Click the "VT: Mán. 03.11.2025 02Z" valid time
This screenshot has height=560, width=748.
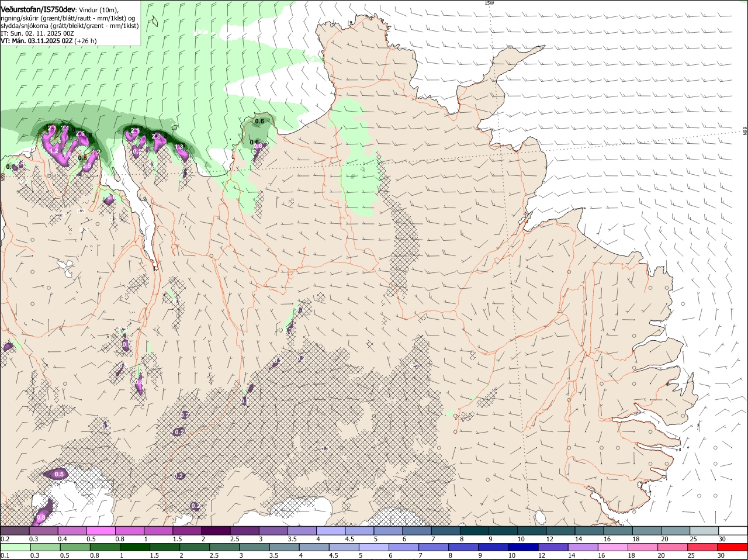coord(36,41)
